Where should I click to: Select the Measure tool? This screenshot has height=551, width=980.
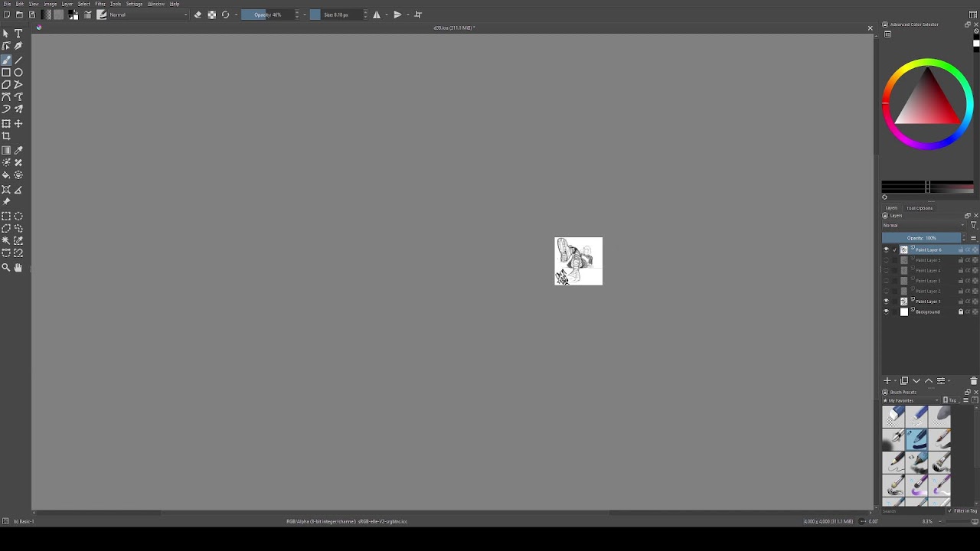18,190
